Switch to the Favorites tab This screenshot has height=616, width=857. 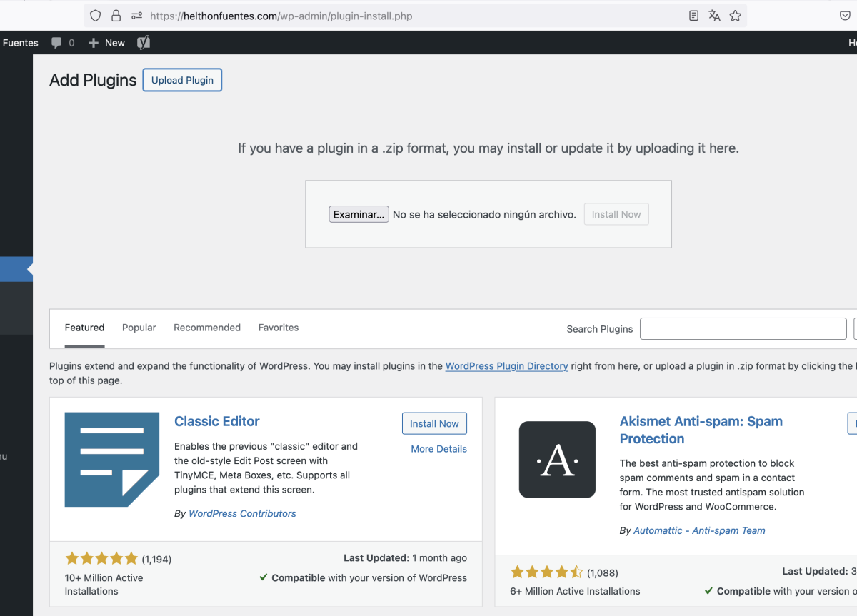(279, 328)
